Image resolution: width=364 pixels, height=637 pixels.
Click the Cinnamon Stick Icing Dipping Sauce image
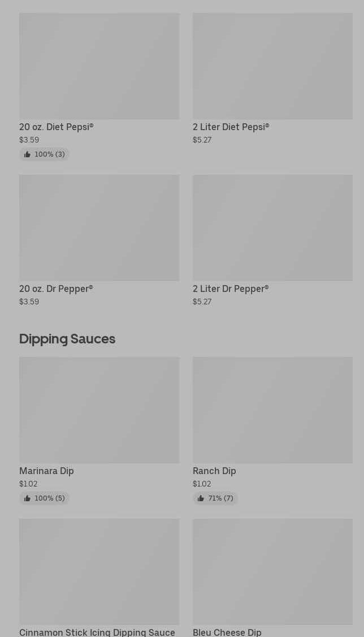coord(99,571)
